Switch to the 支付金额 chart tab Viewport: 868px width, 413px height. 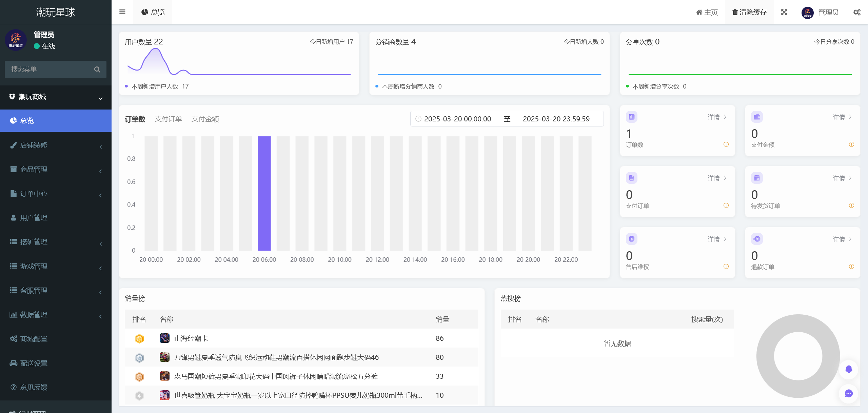pyautogui.click(x=205, y=119)
